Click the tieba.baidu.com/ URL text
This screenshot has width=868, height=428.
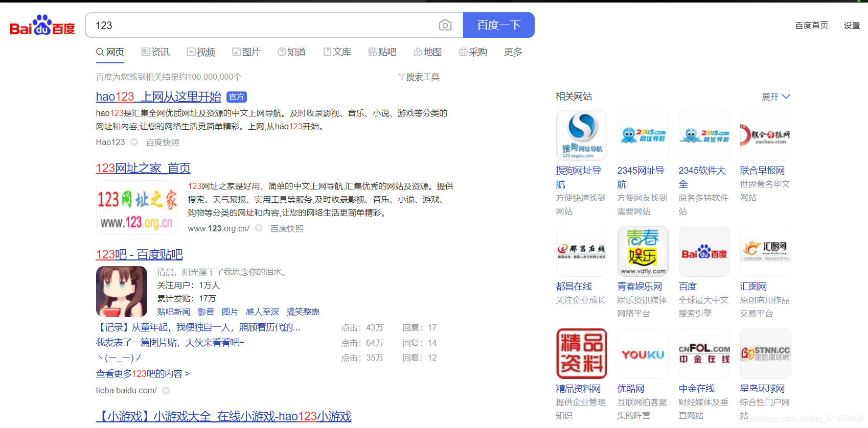tap(126, 391)
